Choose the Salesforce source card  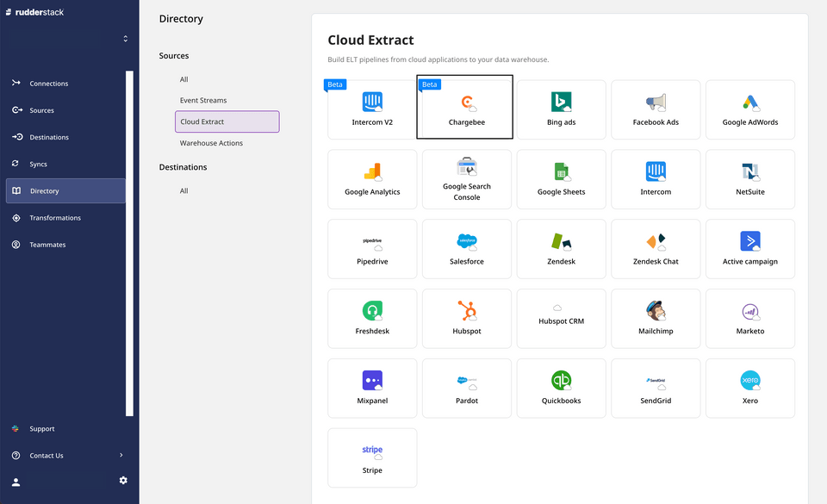467,249
